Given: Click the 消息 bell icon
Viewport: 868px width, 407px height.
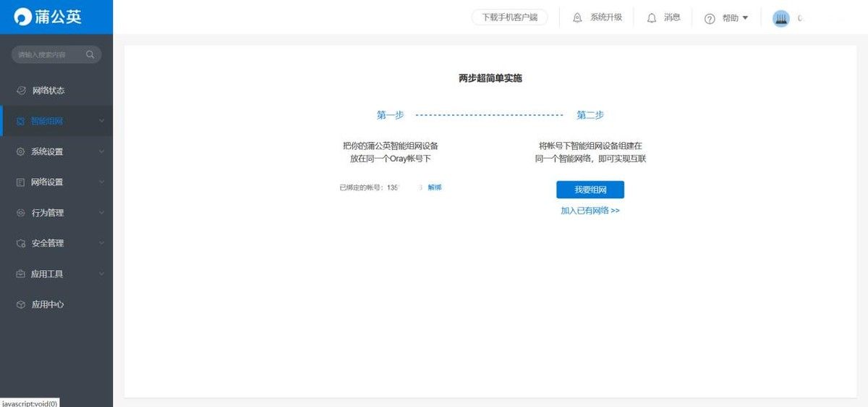Looking at the screenshot, I should [652, 17].
